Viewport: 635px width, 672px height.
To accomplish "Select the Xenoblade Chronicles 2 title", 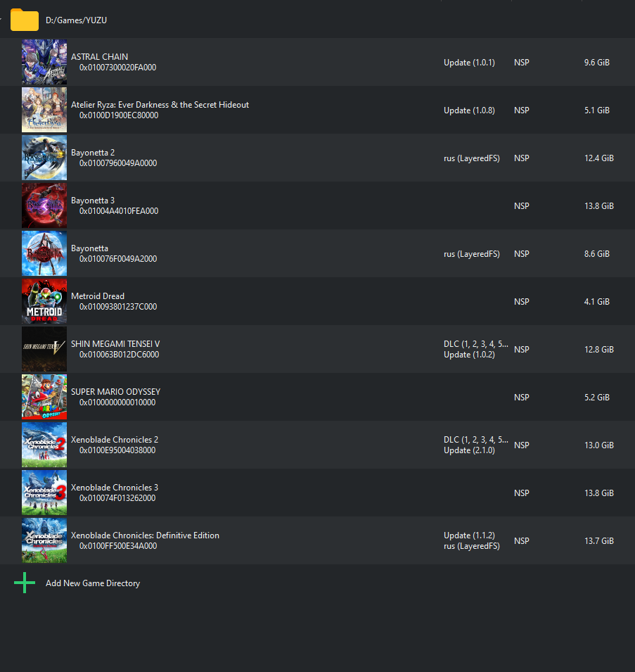I will (x=115, y=440).
